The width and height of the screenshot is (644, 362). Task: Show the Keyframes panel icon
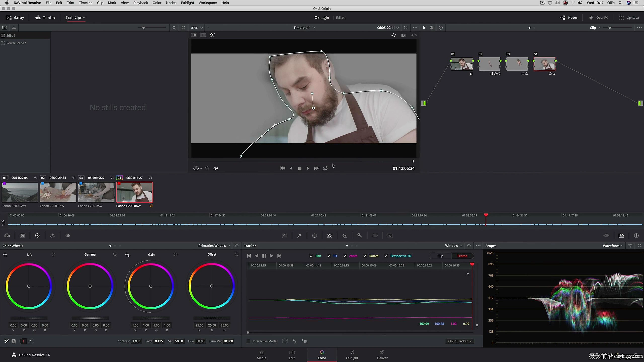(x=606, y=236)
